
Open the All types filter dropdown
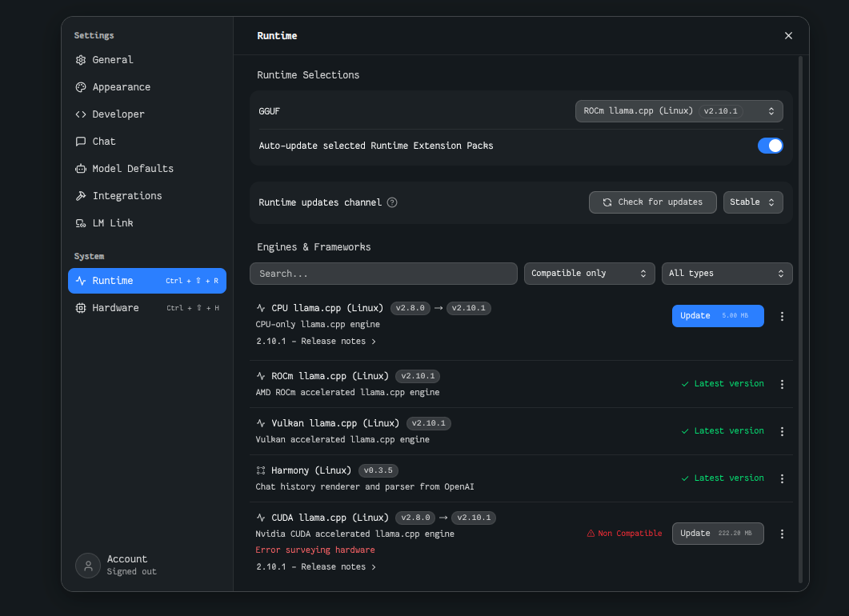tap(727, 274)
